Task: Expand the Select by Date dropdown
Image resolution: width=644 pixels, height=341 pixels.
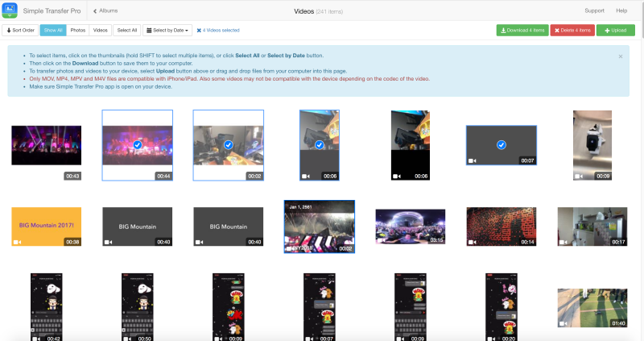Action: coord(167,31)
